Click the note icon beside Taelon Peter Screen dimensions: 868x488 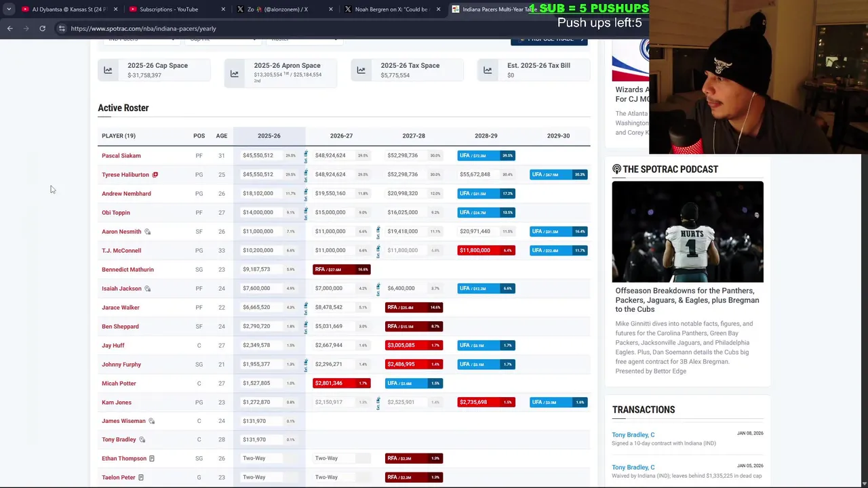[140, 478]
